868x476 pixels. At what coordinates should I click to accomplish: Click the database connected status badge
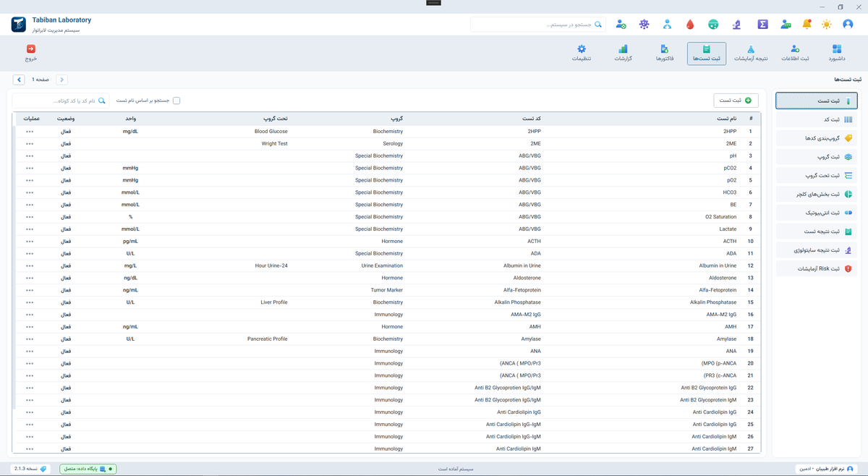tap(88, 469)
